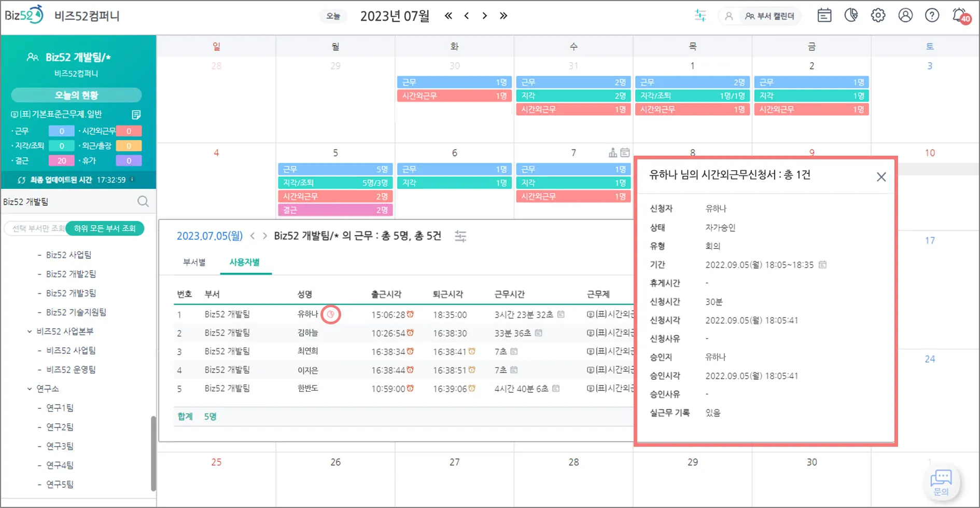Open the note icon beside 3시간 23분 32초

click(561, 314)
